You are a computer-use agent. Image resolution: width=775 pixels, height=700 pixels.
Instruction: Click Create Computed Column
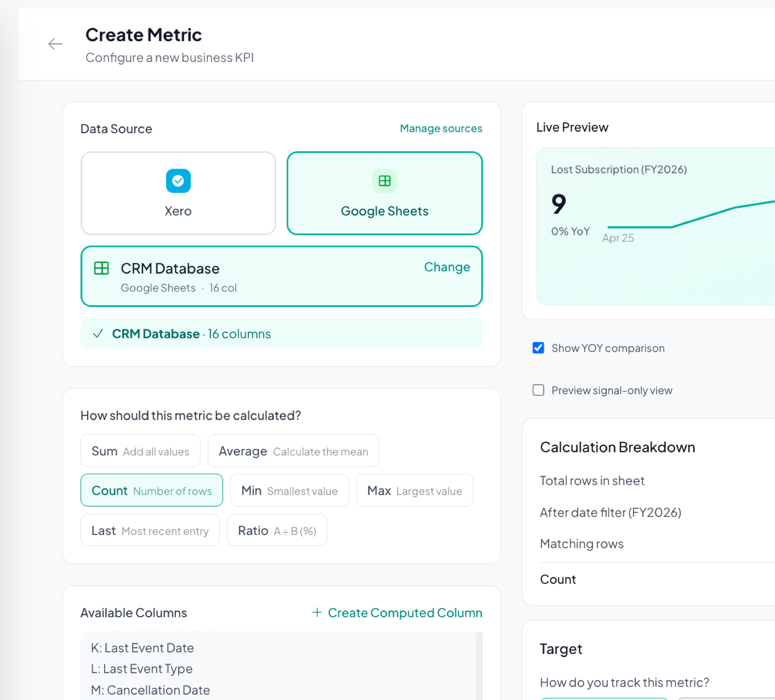pyautogui.click(x=405, y=612)
